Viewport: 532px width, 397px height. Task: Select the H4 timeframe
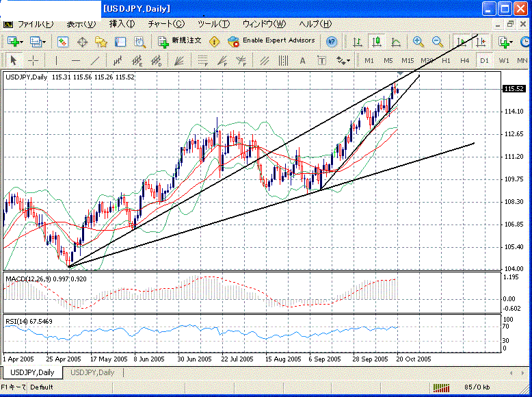(464, 60)
